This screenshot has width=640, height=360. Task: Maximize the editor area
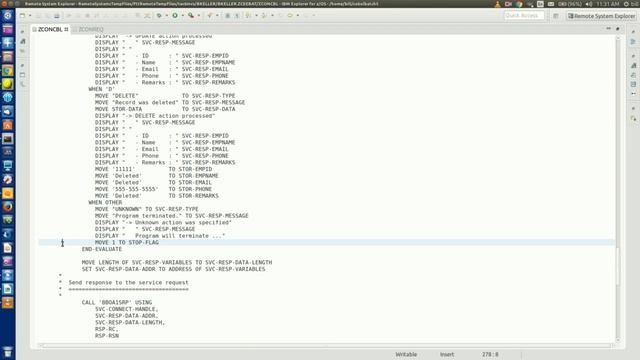coord(618,29)
